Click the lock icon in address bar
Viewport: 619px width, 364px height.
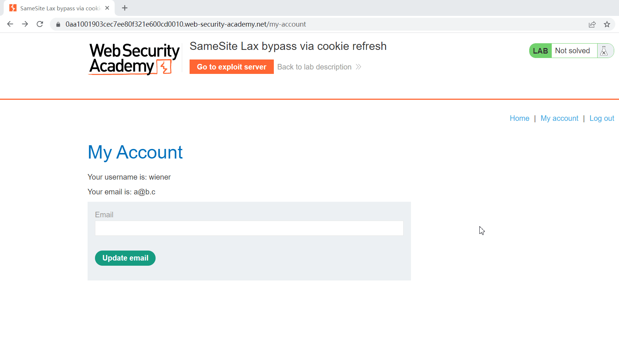[58, 24]
